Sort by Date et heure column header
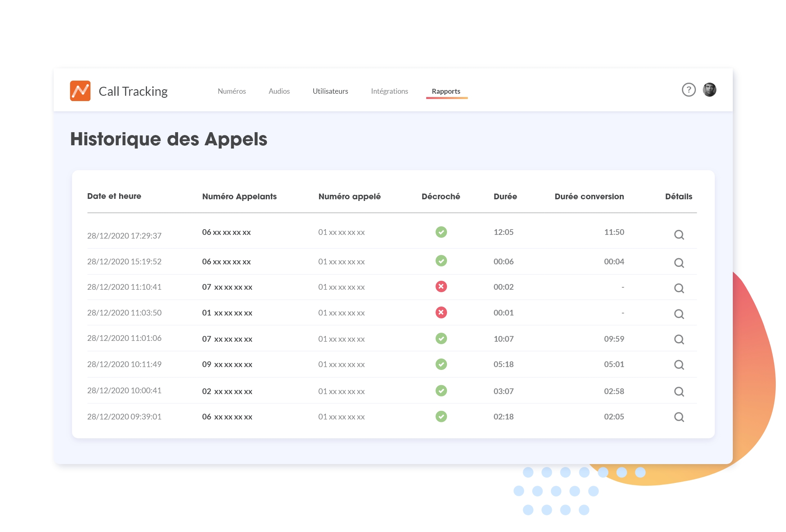Image resolution: width=786 pixels, height=532 pixels. [x=114, y=196]
